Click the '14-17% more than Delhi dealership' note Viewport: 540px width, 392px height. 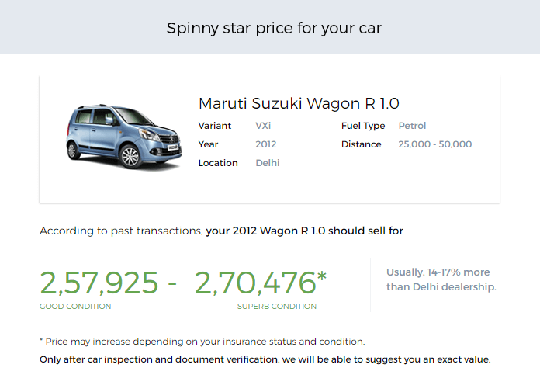(441, 279)
